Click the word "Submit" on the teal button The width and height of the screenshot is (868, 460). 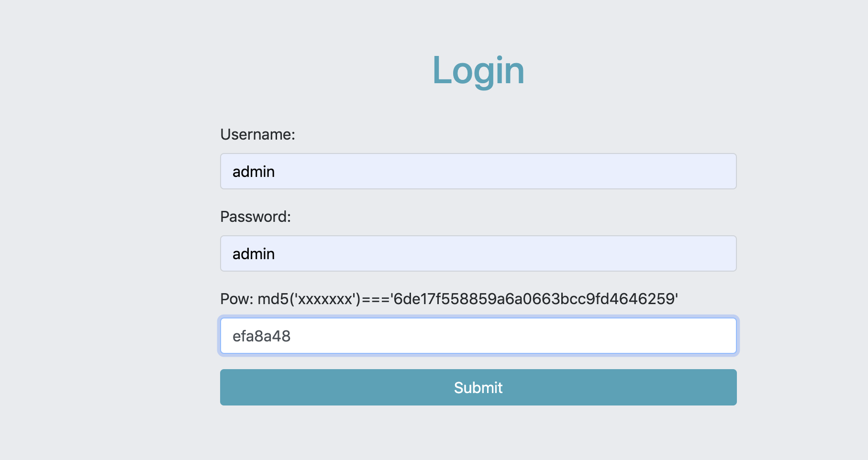pyautogui.click(x=478, y=387)
